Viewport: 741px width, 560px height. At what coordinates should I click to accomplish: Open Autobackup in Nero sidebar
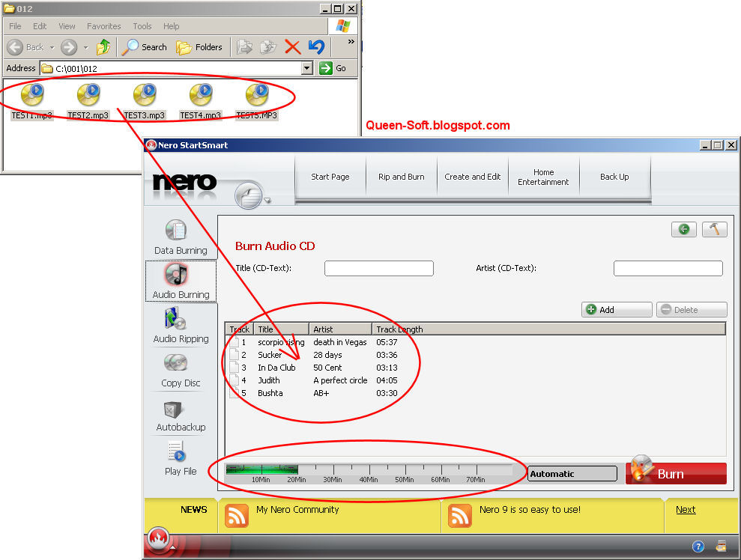point(181,416)
